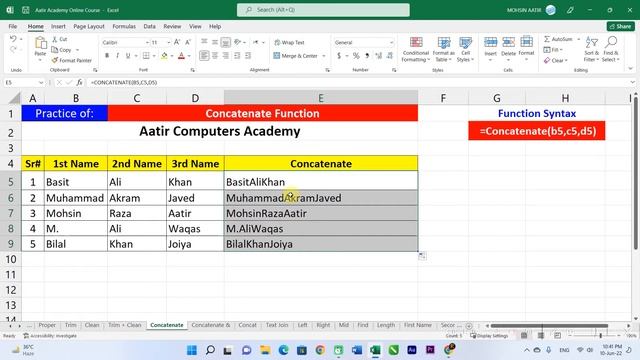Open Conditional Formatting menu
Screen dimensions: 640x360
tap(416, 49)
